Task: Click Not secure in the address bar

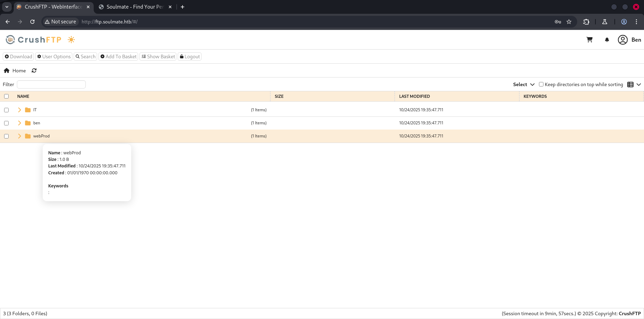Action: tap(60, 21)
